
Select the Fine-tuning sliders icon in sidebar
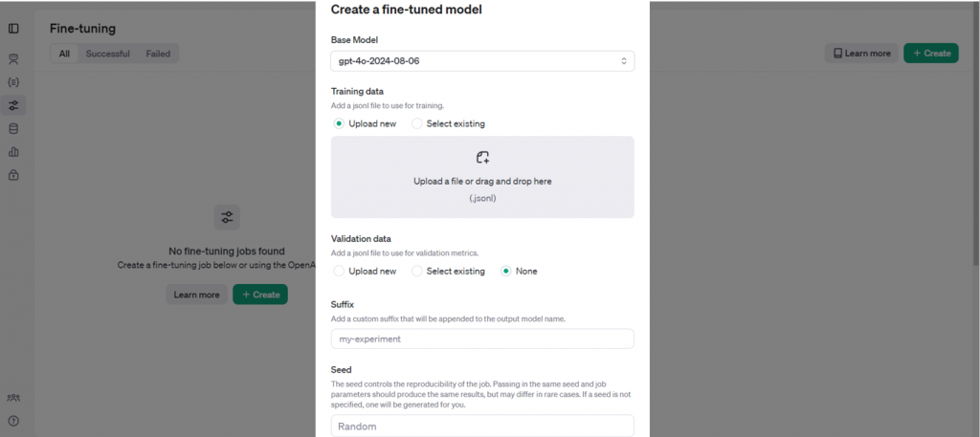click(13, 105)
